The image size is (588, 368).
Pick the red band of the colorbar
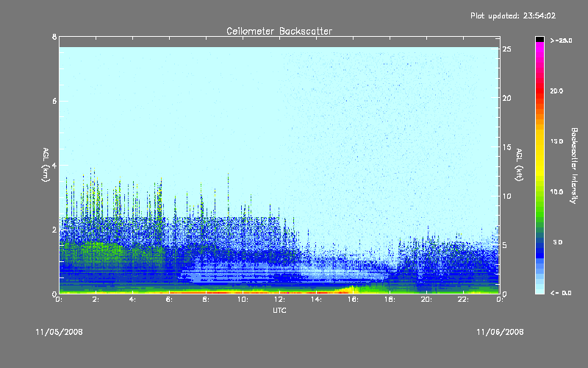(539, 92)
